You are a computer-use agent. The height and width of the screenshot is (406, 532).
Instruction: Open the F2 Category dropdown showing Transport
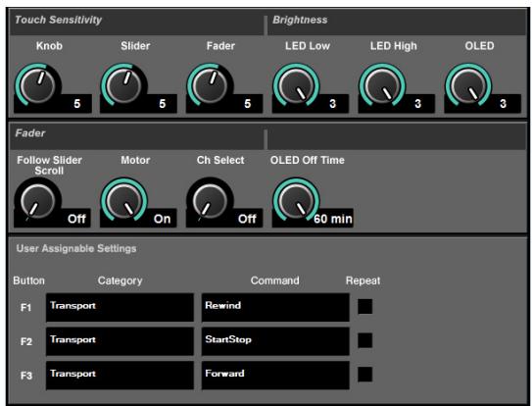pos(120,341)
